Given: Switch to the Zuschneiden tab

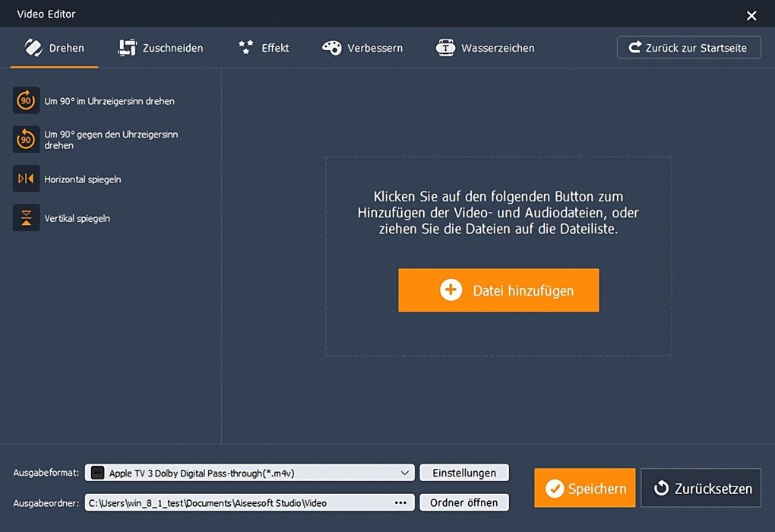Looking at the screenshot, I should click(160, 48).
